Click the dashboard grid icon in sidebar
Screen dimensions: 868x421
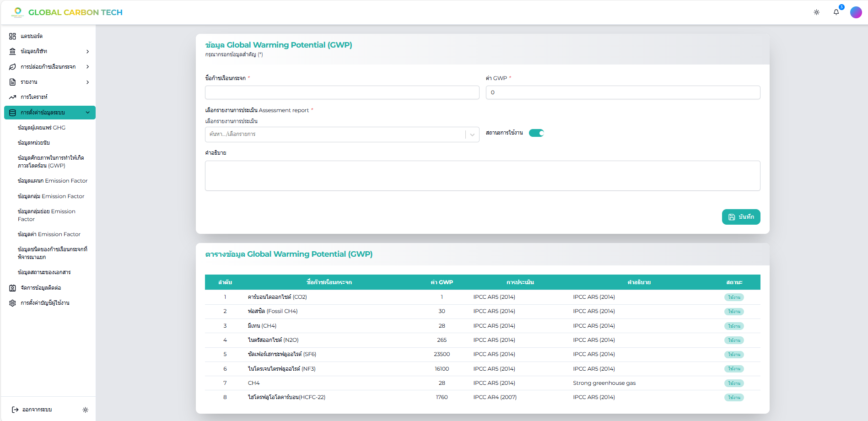tap(12, 36)
